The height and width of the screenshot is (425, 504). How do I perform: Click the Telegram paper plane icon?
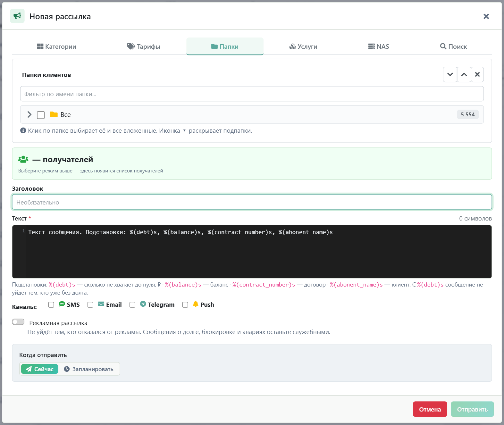143,304
